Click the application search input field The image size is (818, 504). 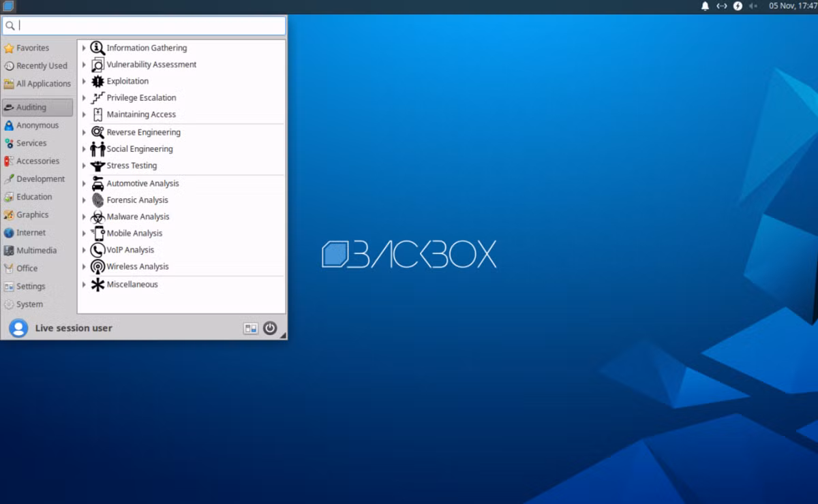tap(144, 26)
